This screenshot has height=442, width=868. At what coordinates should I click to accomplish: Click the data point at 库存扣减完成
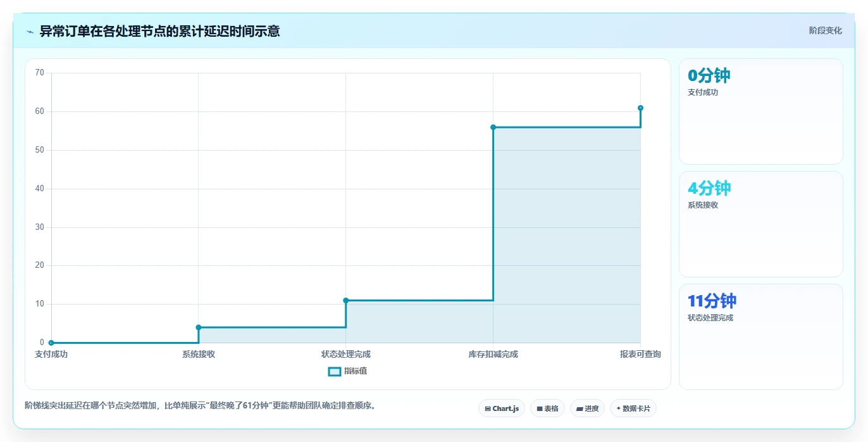[x=493, y=127]
